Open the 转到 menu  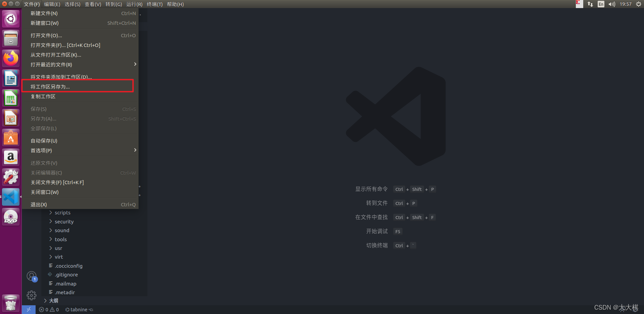(x=114, y=4)
